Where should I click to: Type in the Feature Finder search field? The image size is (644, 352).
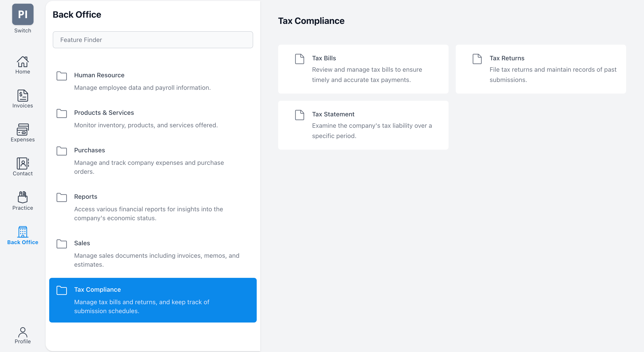coord(153,40)
